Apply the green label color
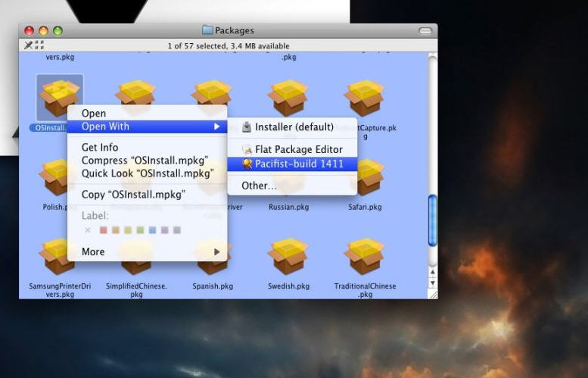The image size is (588, 378). click(x=140, y=230)
